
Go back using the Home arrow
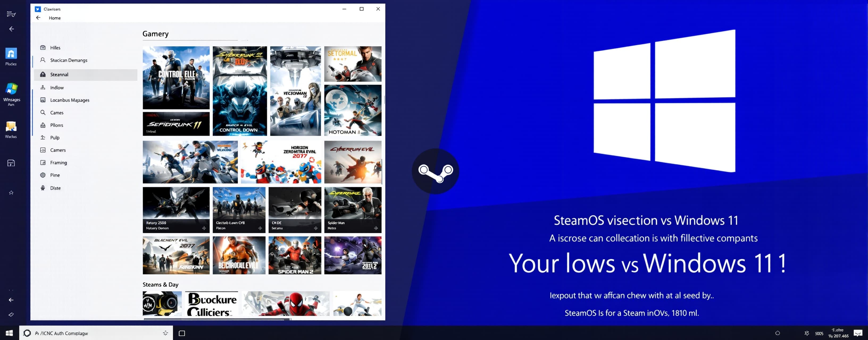(x=38, y=18)
